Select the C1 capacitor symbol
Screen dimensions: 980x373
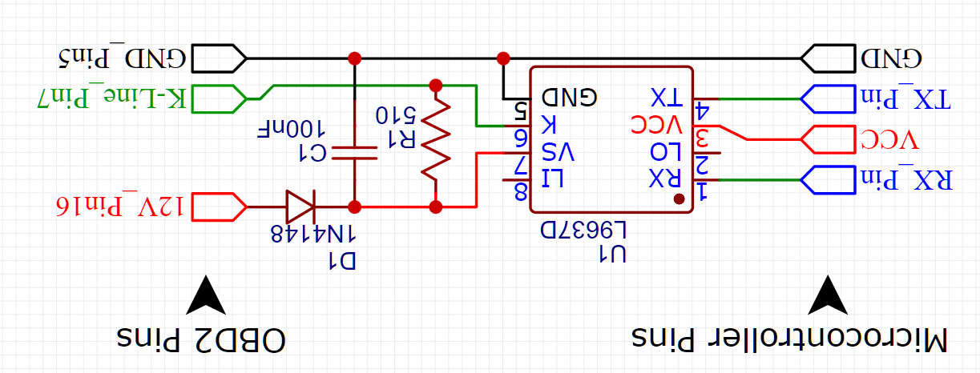(x=354, y=153)
